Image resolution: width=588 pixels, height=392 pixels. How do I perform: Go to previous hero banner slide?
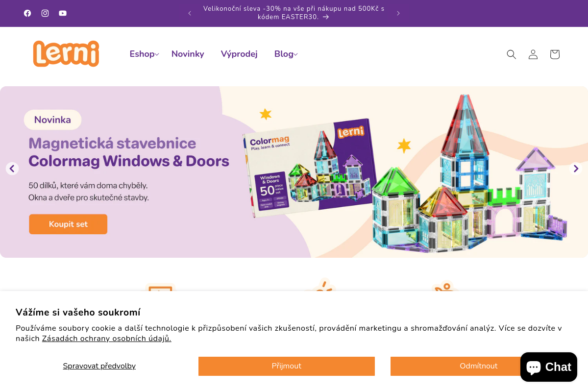coord(12,169)
